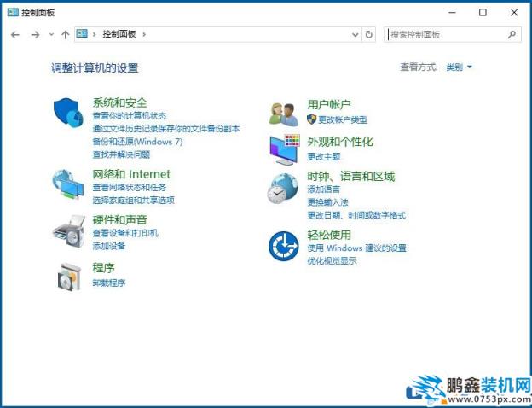The width and height of the screenshot is (532, 408).
Task: Expand the chevron after 控制面板 breadcrumb
Action: (144, 34)
